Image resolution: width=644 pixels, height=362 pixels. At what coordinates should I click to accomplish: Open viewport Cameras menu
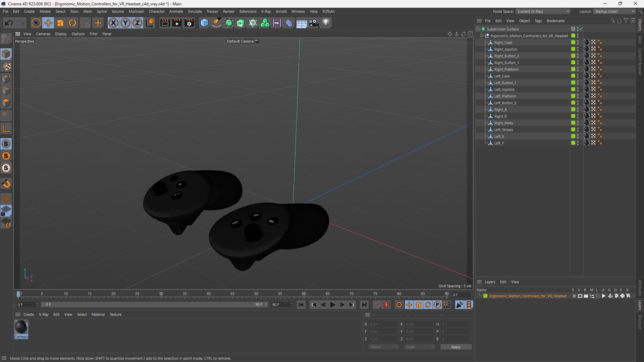(x=43, y=34)
